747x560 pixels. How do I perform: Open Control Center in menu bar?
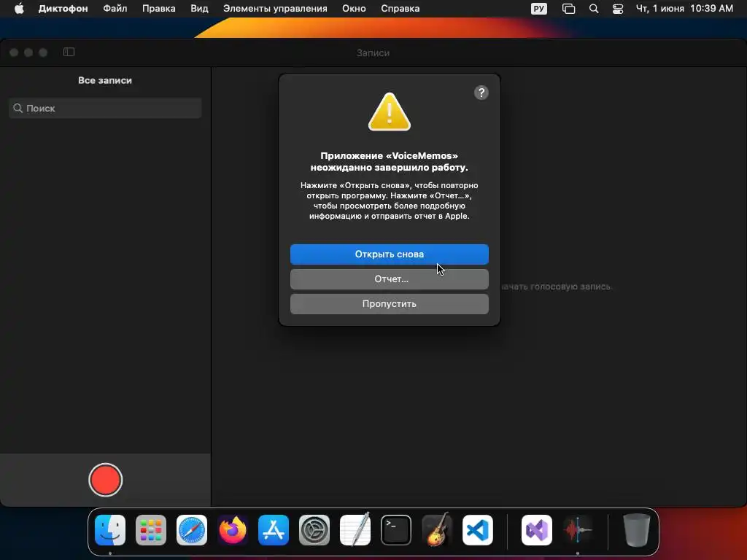coord(617,9)
